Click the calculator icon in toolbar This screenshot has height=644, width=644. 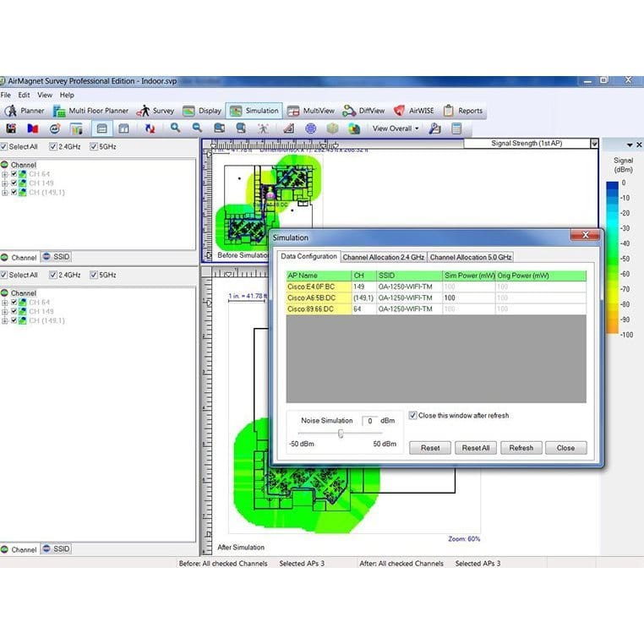click(x=456, y=128)
